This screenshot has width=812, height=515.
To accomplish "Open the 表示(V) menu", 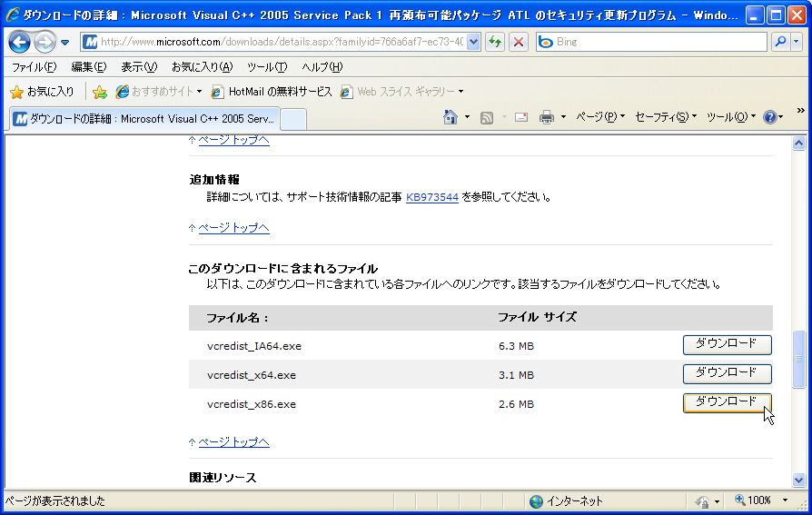I will click(x=139, y=67).
